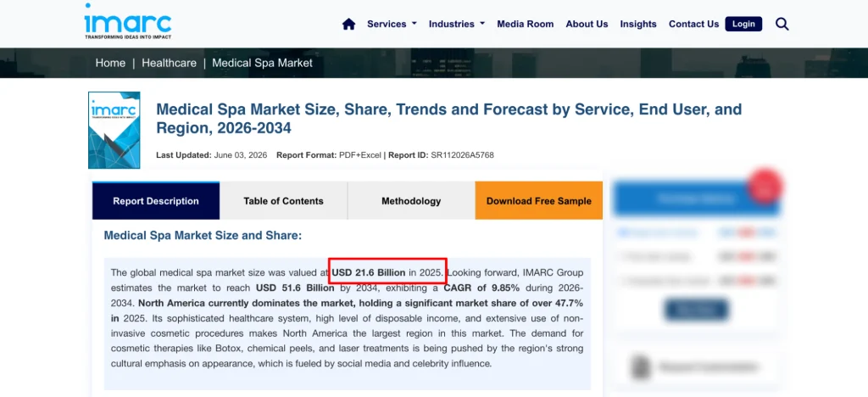Click the 'Medical Spa Market Size and Share:' heading
This screenshot has width=868, height=397.
(x=203, y=235)
